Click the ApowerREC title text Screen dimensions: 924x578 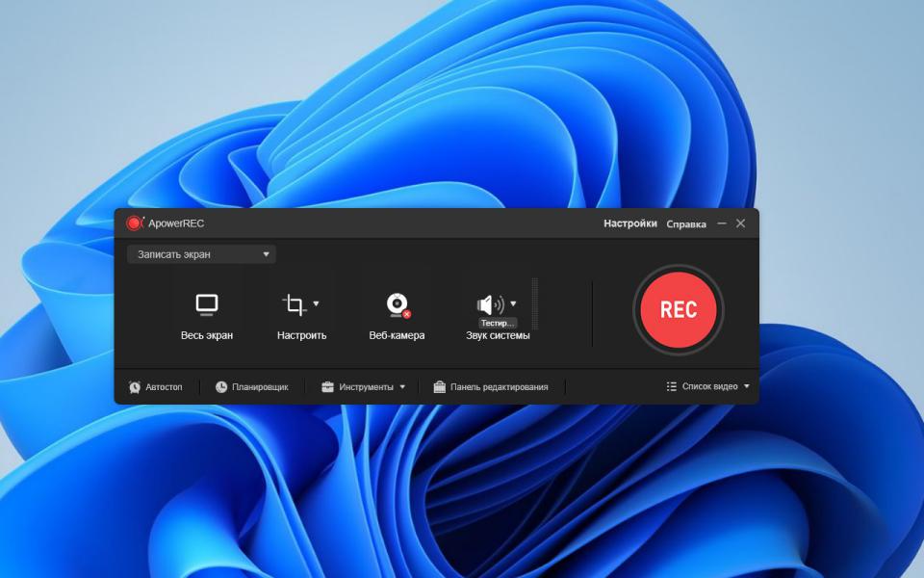click(176, 223)
